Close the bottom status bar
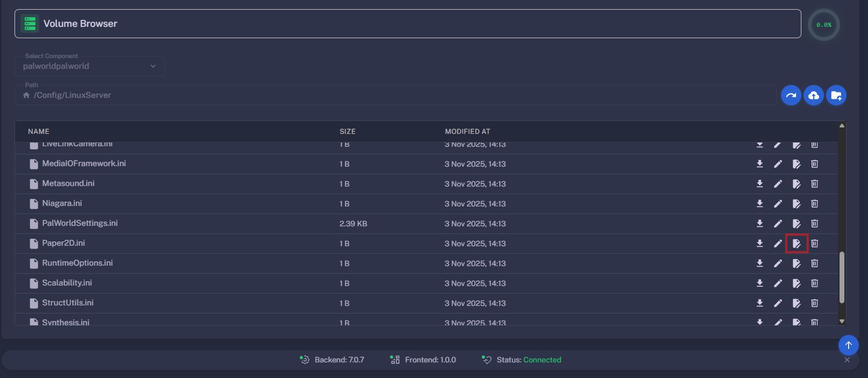868x378 pixels. [847, 360]
